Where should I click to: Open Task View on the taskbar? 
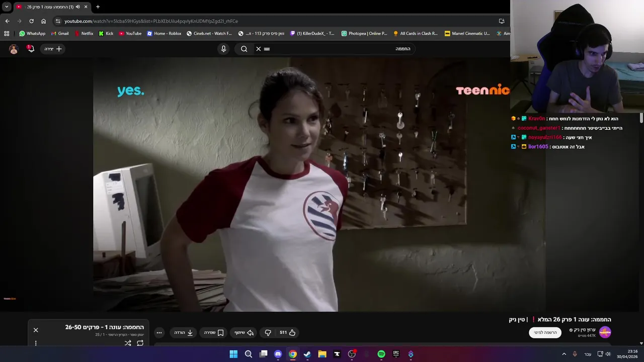click(x=263, y=354)
